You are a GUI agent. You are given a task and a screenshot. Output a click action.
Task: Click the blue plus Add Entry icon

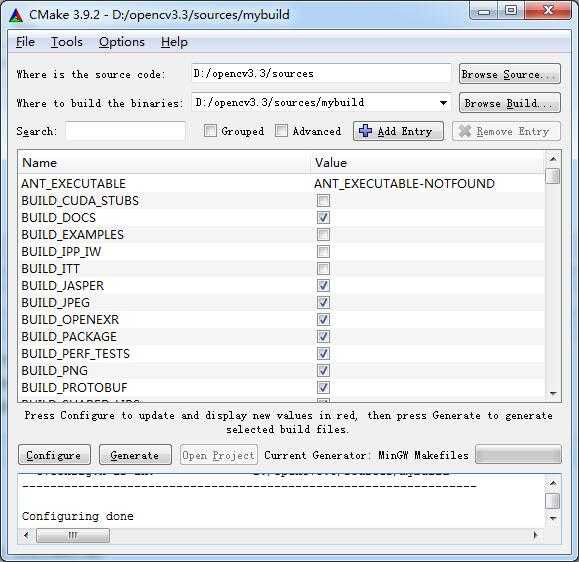pos(365,131)
